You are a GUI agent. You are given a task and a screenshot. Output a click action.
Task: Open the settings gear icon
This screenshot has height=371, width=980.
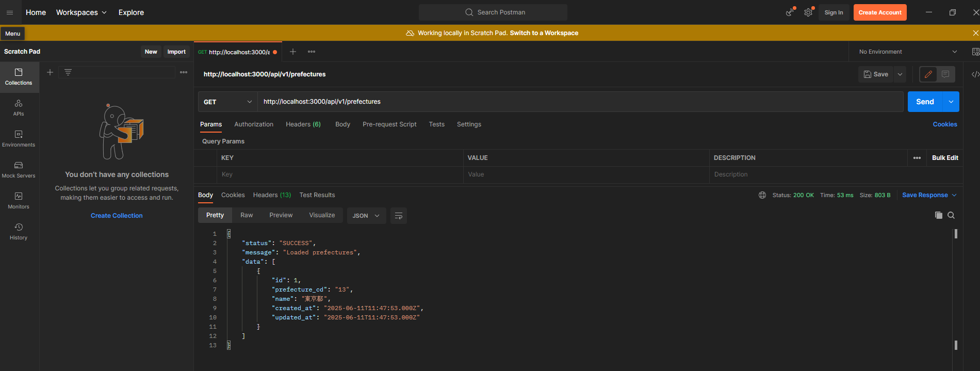click(x=808, y=12)
